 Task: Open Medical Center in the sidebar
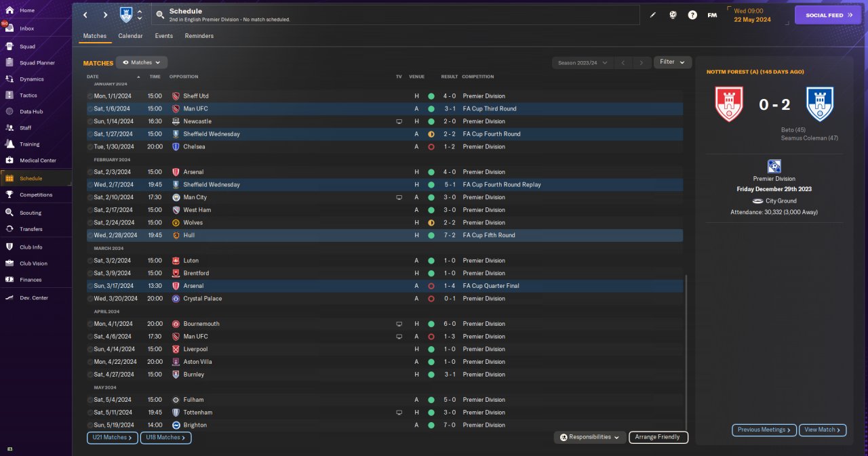pyautogui.click(x=37, y=161)
